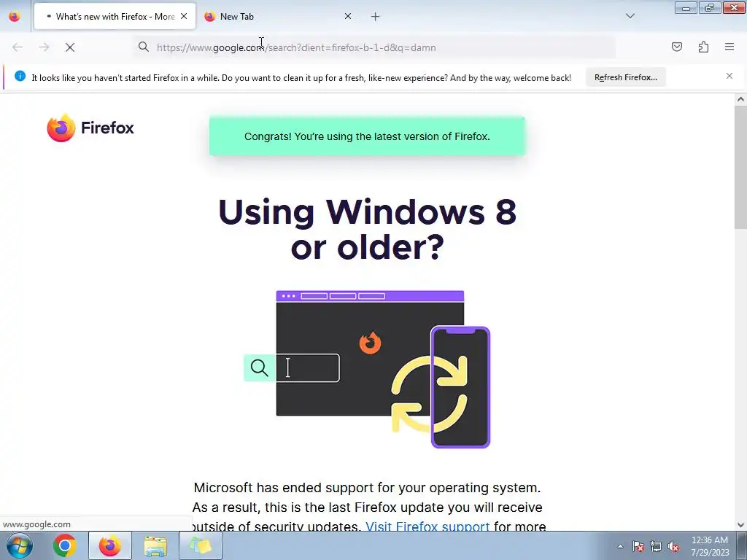
Task: Open the Visit Firefox support link
Action: (x=427, y=526)
